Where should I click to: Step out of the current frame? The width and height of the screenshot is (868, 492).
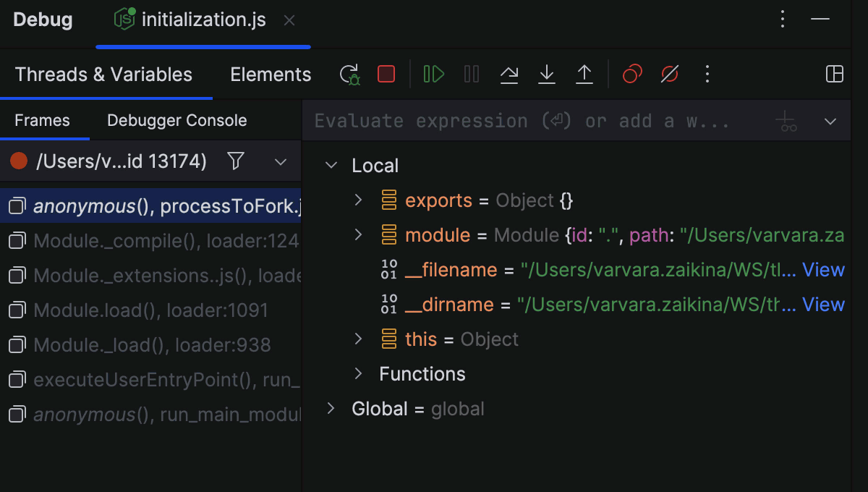click(x=584, y=73)
